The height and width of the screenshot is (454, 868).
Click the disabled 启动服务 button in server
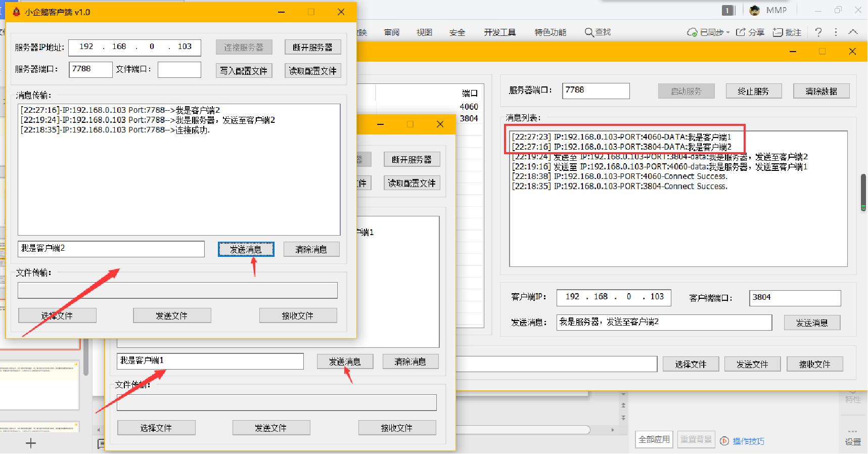687,91
